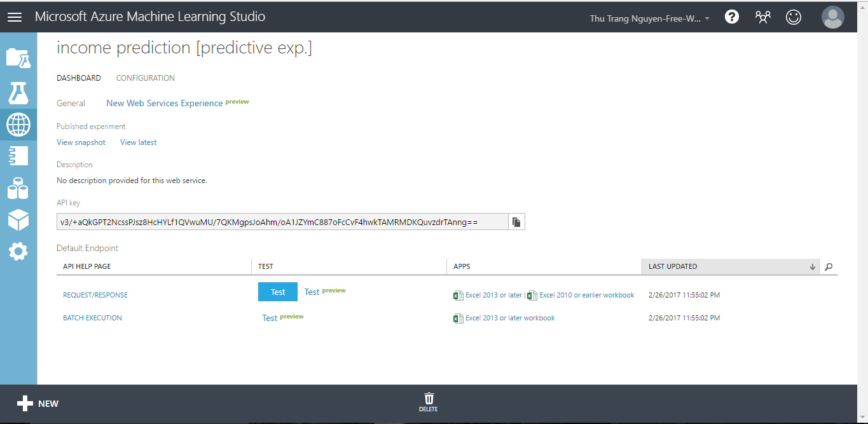This screenshot has height=424, width=868.
Task: Click the API key text field
Action: click(282, 222)
